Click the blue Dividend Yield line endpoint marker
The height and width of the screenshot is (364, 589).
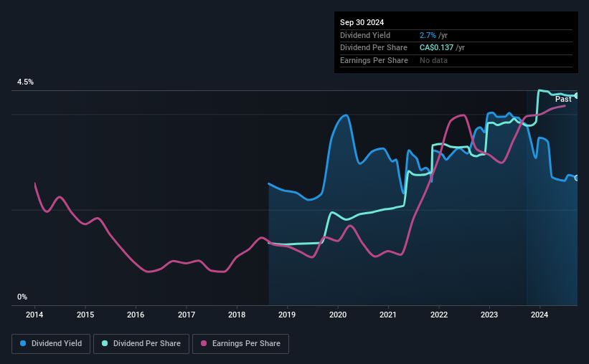pyautogui.click(x=577, y=178)
